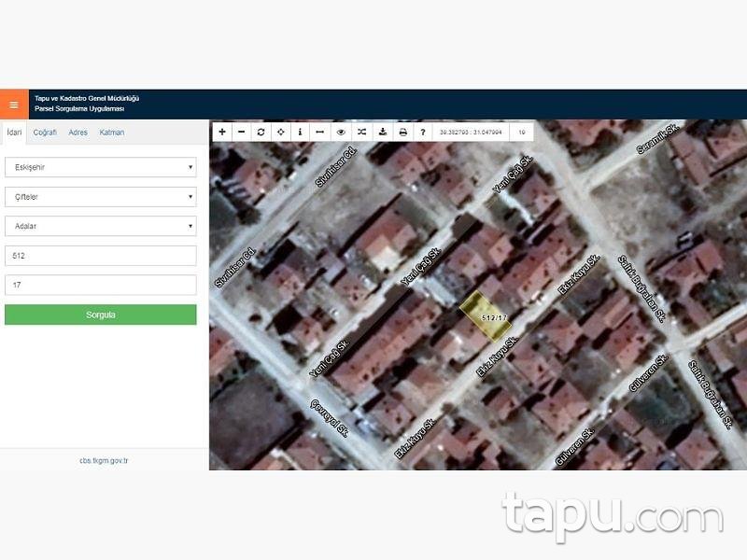Expand the Çifteler district dropdown
The width and height of the screenshot is (747, 560).
pyautogui.click(x=101, y=197)
